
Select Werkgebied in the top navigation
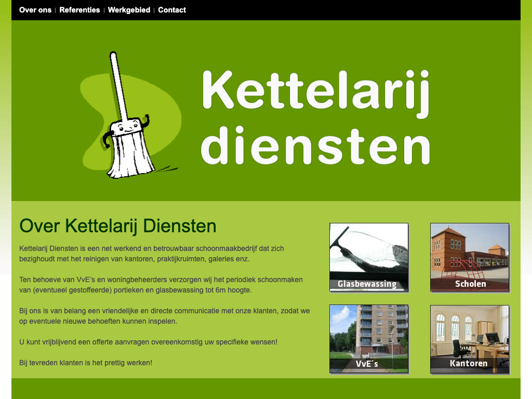(x=129, y=10)
